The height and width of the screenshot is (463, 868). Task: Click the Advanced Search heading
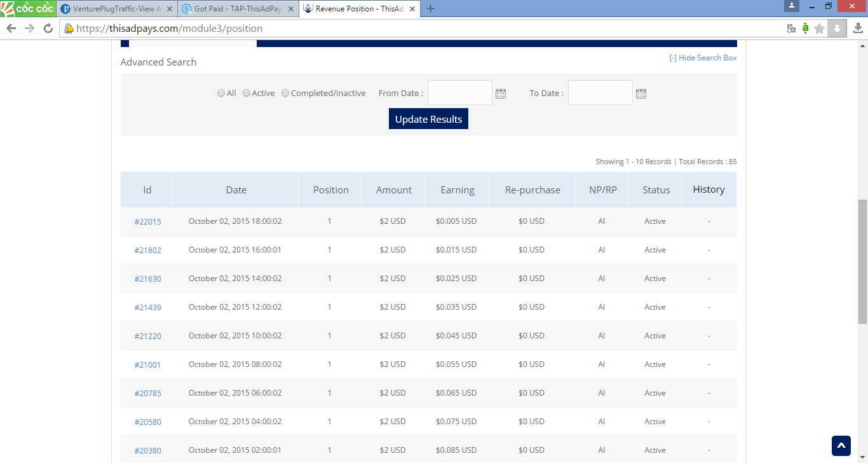(158, 62)
